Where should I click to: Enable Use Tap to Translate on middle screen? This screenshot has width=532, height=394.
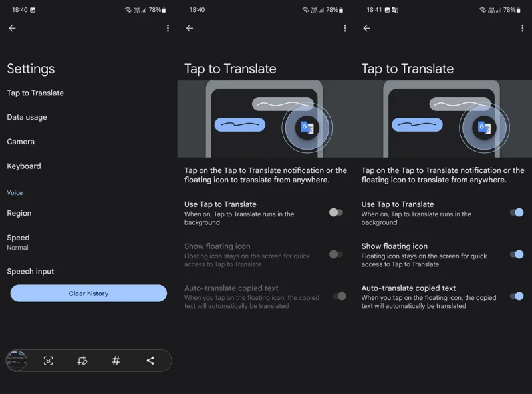tap(336, 212)
